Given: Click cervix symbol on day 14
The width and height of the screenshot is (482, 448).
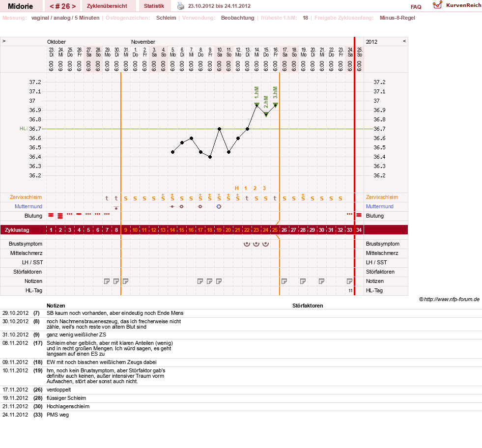Looking at the screenshot, I should 172,207.
